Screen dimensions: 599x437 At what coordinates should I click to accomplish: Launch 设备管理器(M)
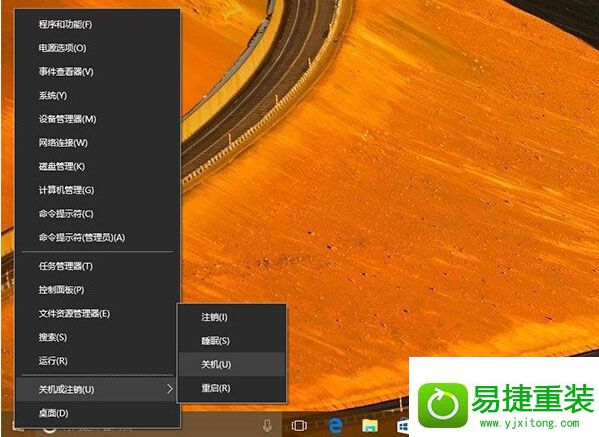[x=97, y=119]
